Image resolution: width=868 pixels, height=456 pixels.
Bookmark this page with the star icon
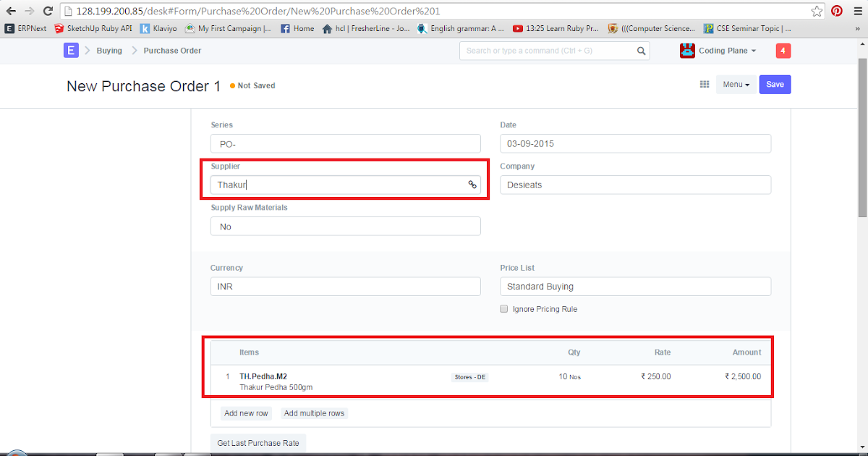point(815,12)
